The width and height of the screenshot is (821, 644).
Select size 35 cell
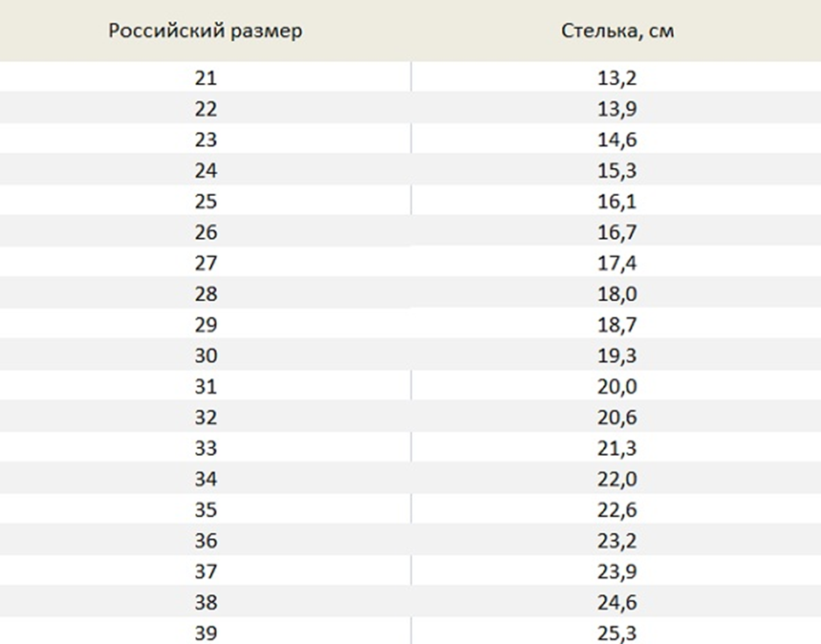point(205,510)
